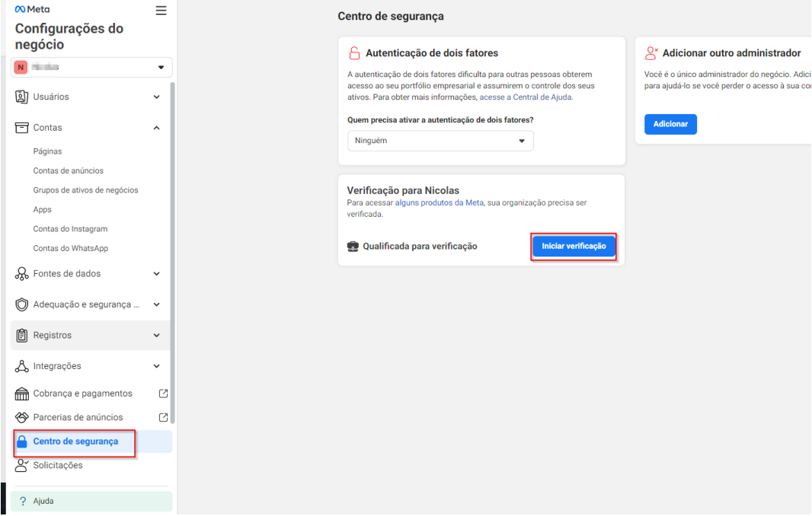Click the Adicionar administrator button
812x516 pixels.
tap(670, 124)
